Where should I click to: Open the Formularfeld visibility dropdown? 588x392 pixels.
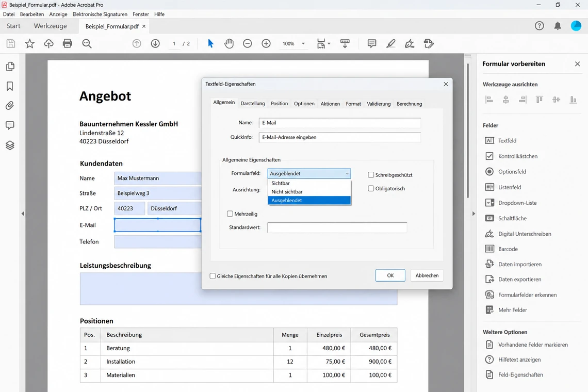tap(309, 173)
